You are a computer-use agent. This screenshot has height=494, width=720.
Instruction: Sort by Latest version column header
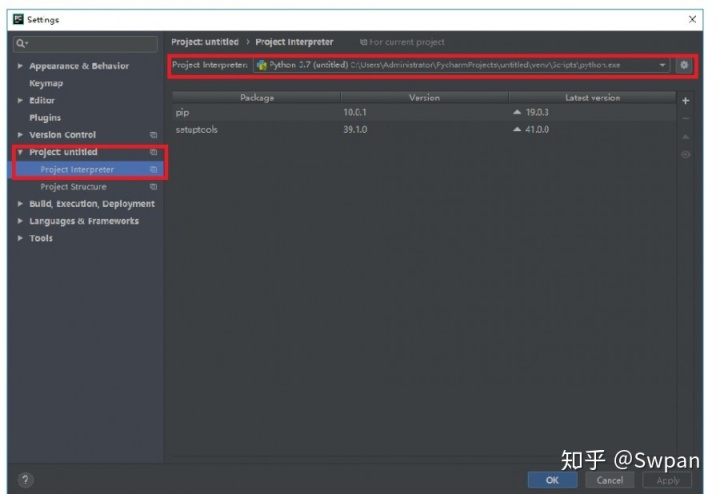tap(592, 97)
